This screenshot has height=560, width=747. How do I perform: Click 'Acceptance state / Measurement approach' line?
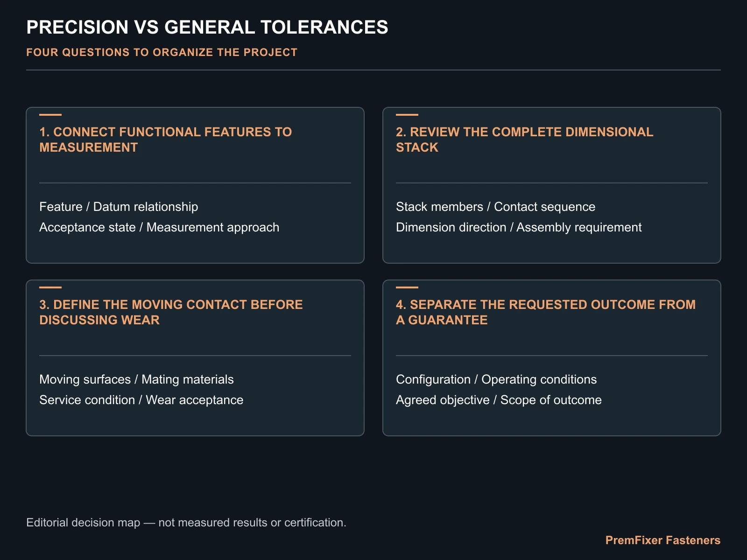click(159, 227)
